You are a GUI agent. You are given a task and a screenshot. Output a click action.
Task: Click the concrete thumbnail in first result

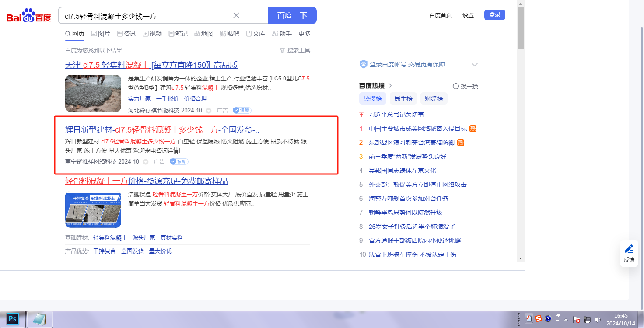coord(93,93)
